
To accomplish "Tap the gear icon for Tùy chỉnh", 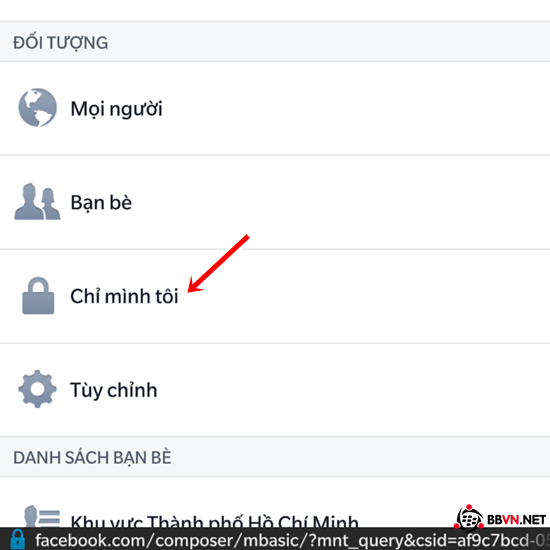I will tap(38, 389).
